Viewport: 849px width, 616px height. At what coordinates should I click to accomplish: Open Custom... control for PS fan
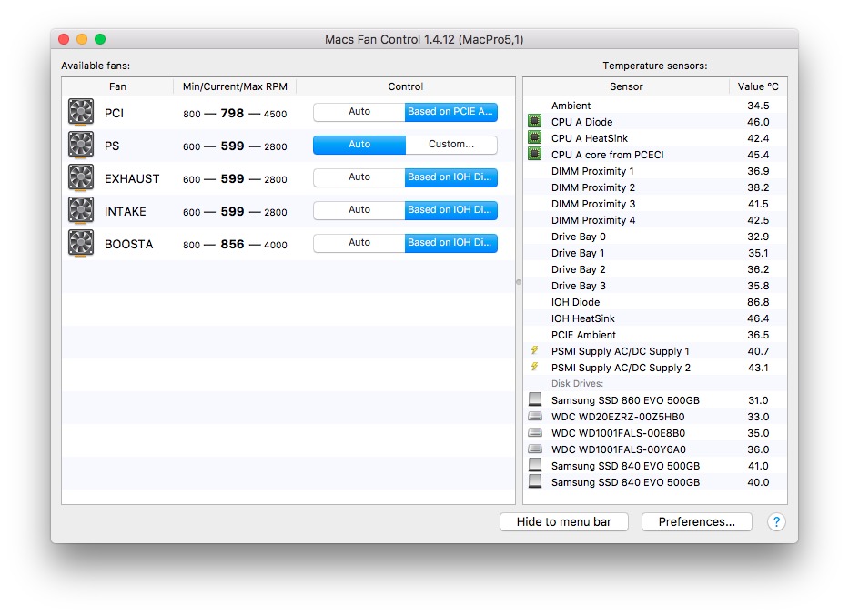[x=451, y=145]
